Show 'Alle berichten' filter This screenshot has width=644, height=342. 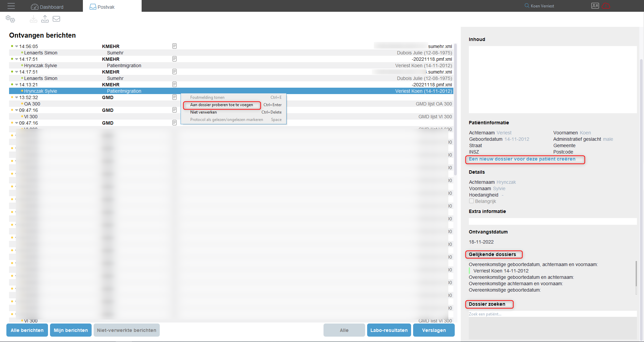tap(27, 330)
